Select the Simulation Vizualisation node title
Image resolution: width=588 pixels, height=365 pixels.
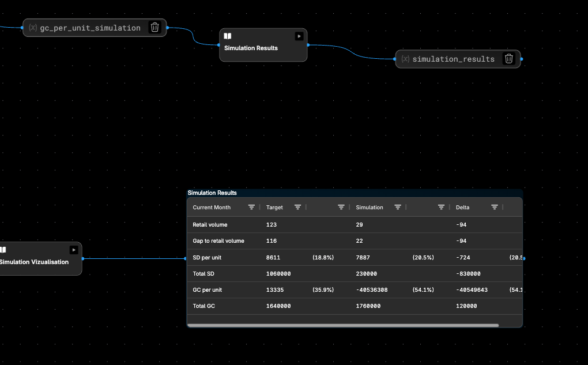(x=34, y=262)
